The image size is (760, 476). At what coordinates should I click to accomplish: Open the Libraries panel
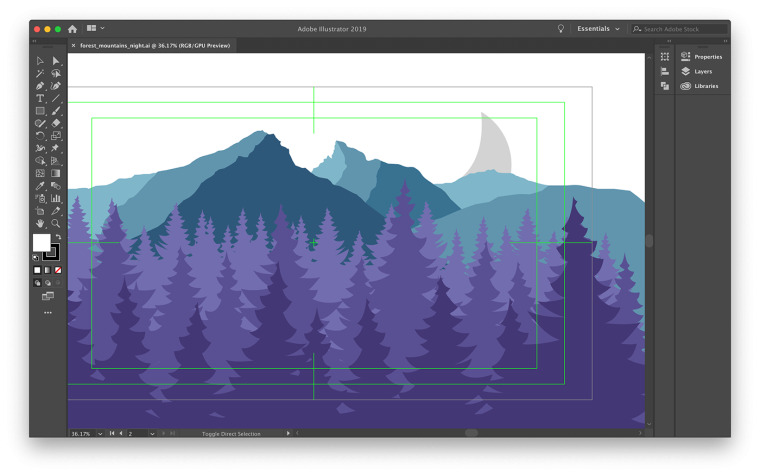(x=702, y=86)
